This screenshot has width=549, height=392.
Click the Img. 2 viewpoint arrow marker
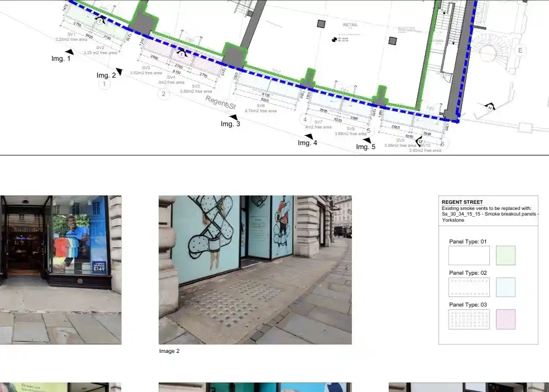[x=118, y=71]
